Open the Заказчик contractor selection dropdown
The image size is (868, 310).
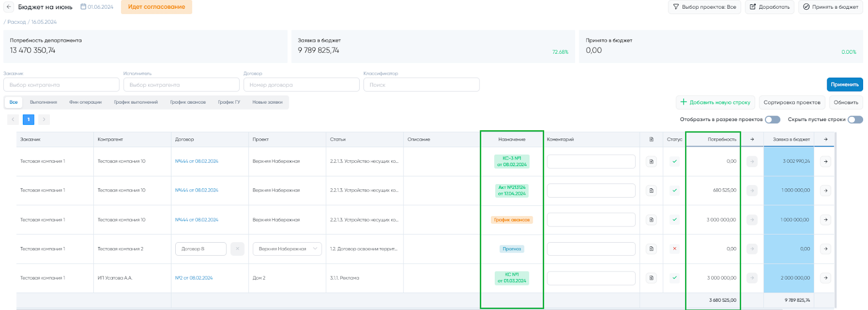point(61,85)
